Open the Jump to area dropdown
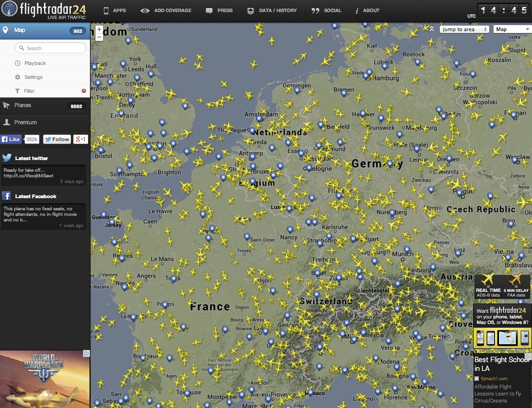This screenshot has height=408, width=532. [x=464, y=29]
